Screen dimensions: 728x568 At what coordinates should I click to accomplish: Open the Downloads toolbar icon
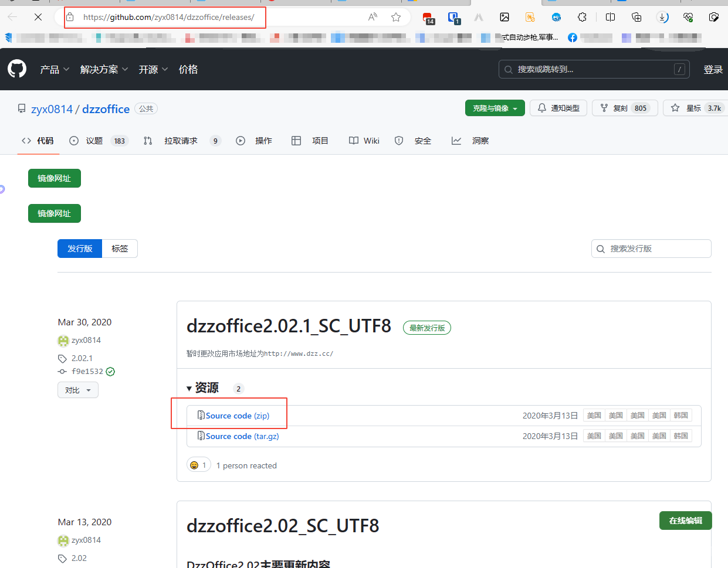coord(662,17)
